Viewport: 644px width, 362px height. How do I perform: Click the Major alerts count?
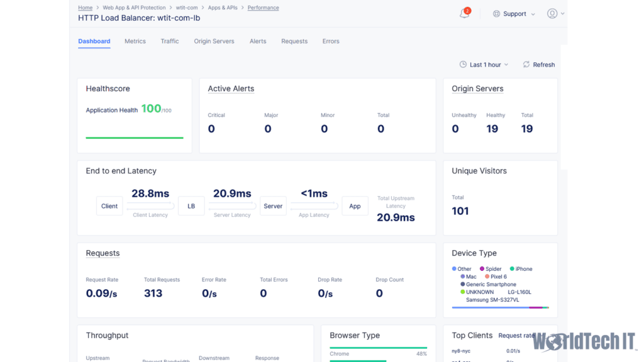(x=268, y=129)
